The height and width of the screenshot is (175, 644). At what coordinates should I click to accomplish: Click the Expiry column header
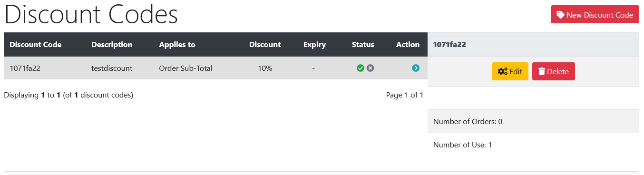coord(314,45)
